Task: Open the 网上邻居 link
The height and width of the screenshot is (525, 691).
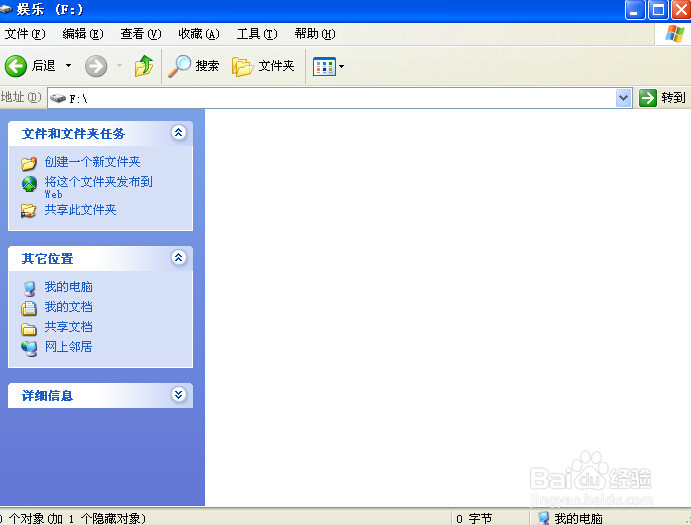Action: click(68, 347)
